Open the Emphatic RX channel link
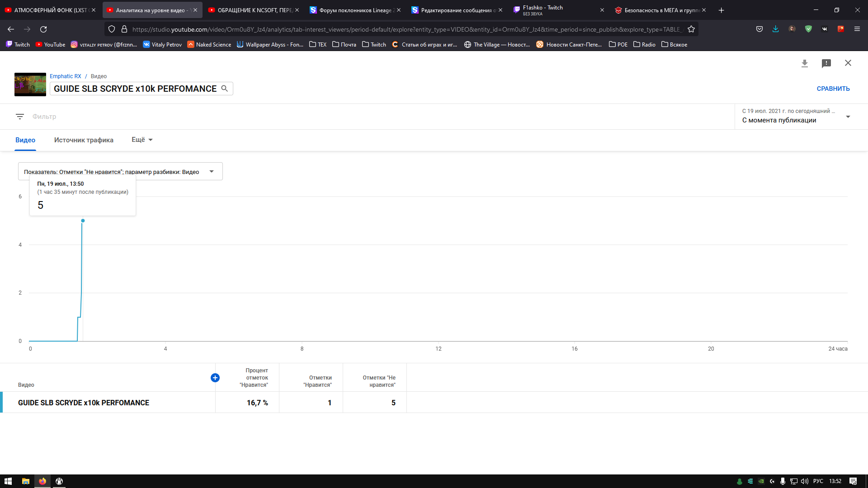 click(x=65, y=76)
